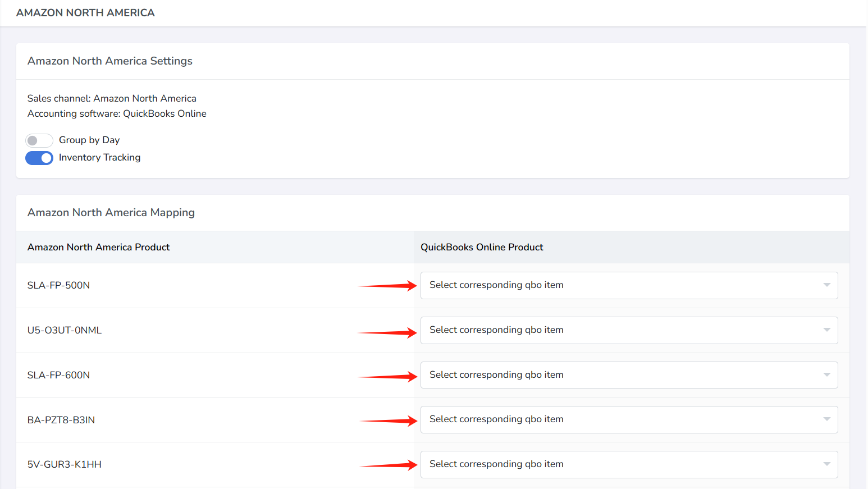This screenshot has width=868, height=489.
Task: Select the BA-PZT8-B3IN product text
Action: click(61, 420)
